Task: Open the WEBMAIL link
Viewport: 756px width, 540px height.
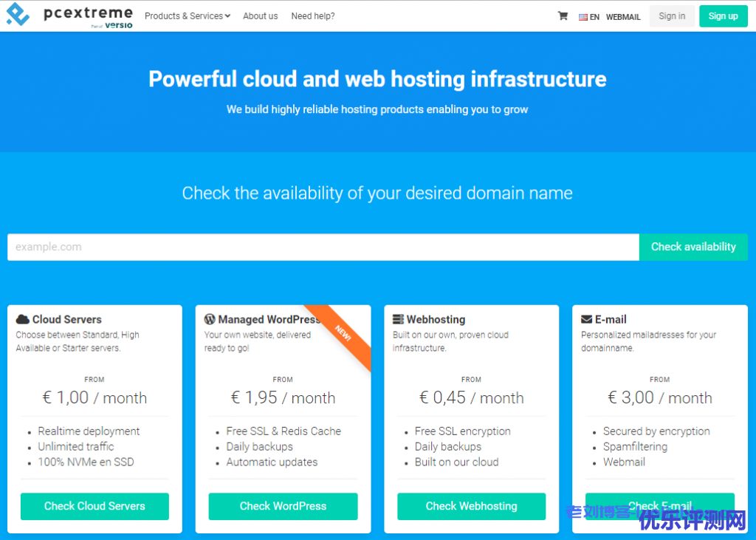Action: [623, 17]
